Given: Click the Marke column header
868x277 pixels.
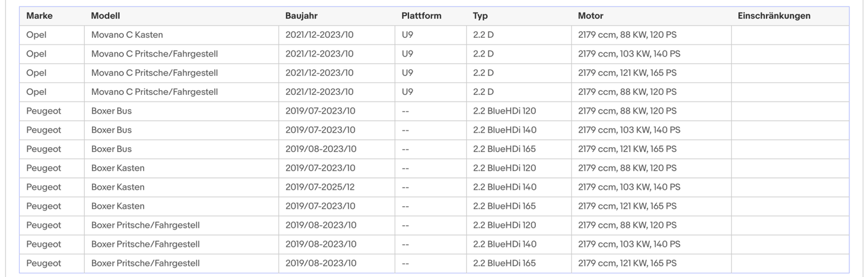Looking at the screenshot, I should coord(39,16).
